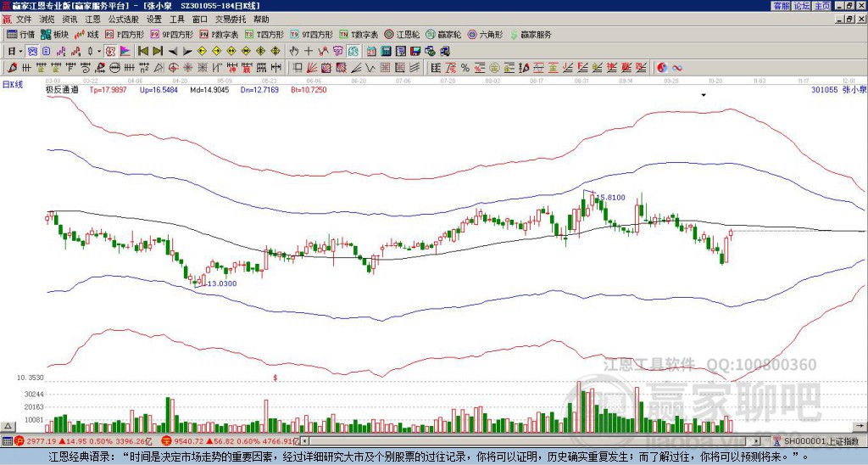Click the 15.8100 high price marker
This screenshot has width=868, height=465.
610,198
